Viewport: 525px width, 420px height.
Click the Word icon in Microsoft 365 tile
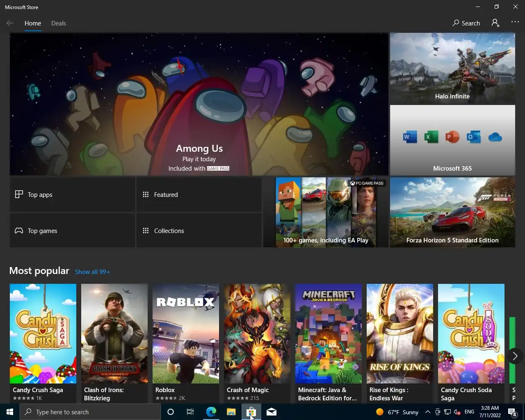tap(410, 137)
